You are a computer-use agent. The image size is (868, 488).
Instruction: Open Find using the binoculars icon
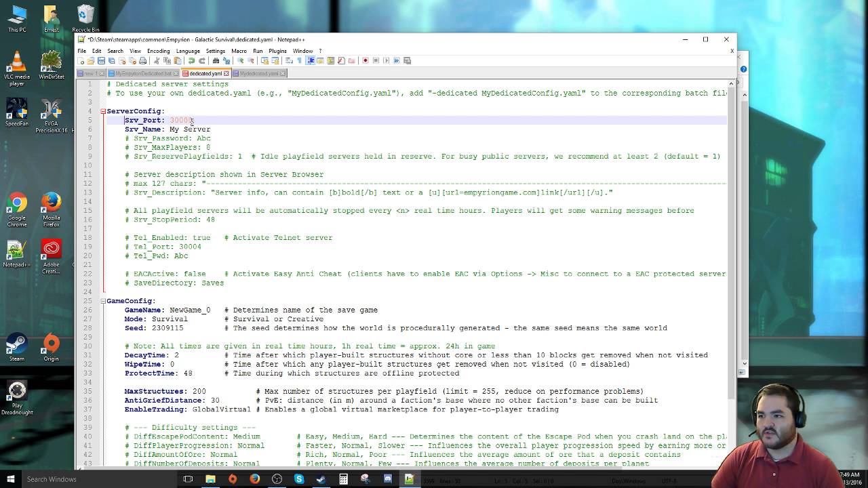point(216,60)
